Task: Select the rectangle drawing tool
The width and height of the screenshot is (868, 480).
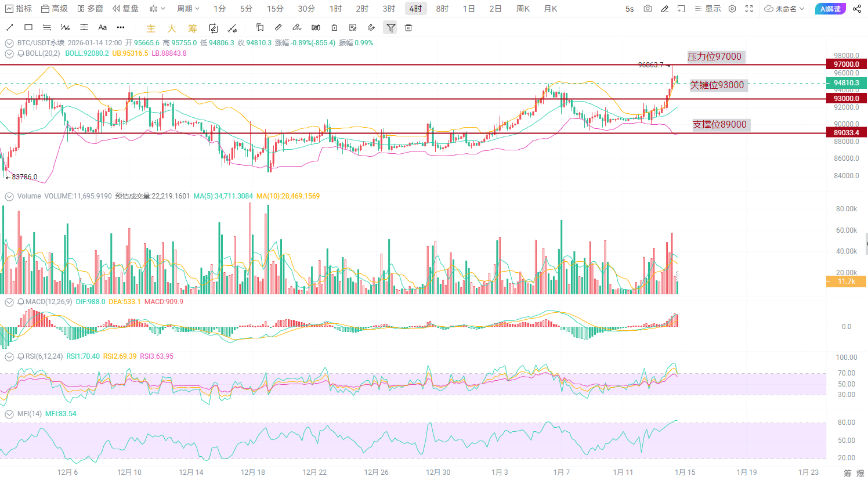Action: [x=28, y=27]
